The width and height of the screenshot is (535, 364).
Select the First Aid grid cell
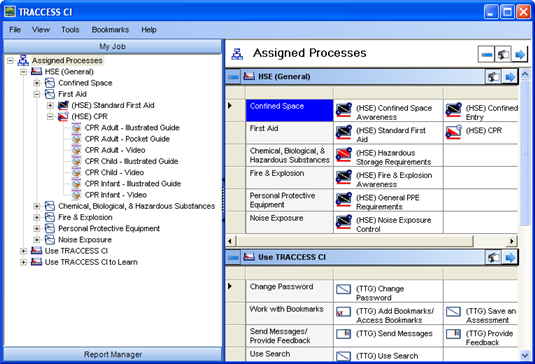click(x=289, y=132)
